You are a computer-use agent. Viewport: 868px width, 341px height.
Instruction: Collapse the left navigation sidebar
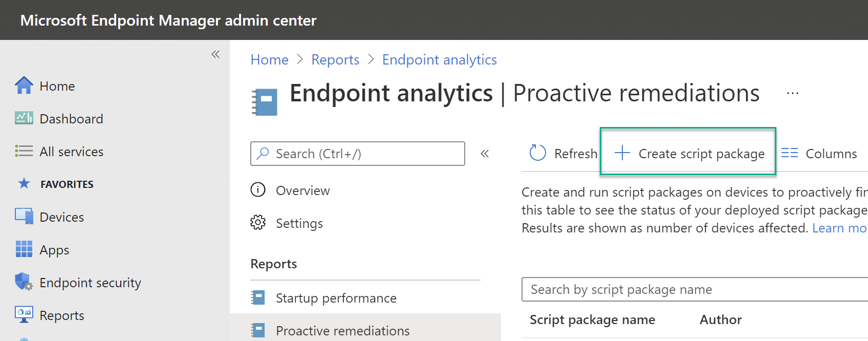(215, 54)
